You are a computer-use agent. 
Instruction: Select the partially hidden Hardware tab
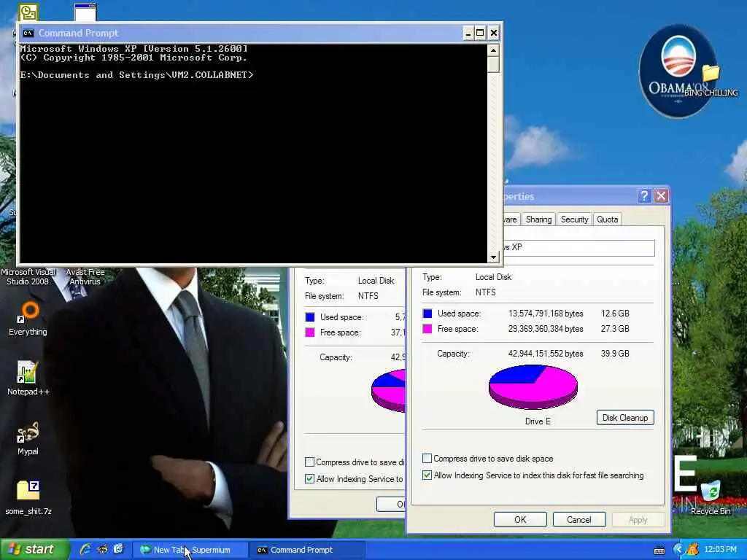pyautogui.click(x=510, y=219)
